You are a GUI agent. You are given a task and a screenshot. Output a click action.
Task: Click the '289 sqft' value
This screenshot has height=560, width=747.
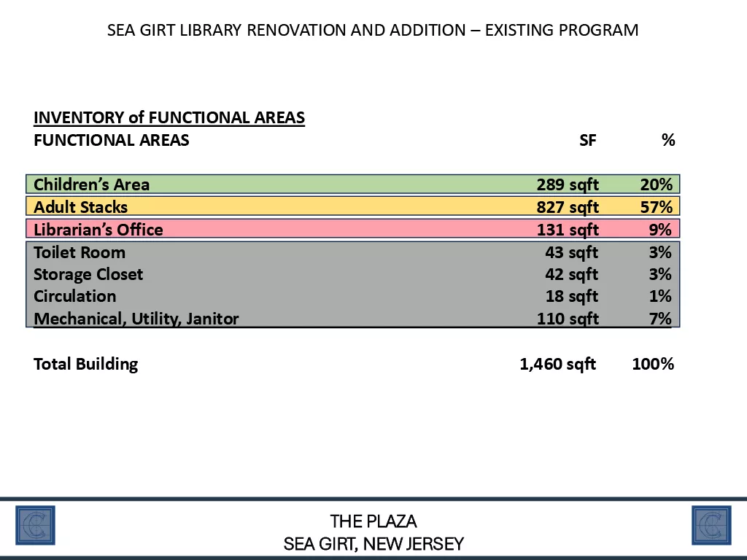pos(568,184)
